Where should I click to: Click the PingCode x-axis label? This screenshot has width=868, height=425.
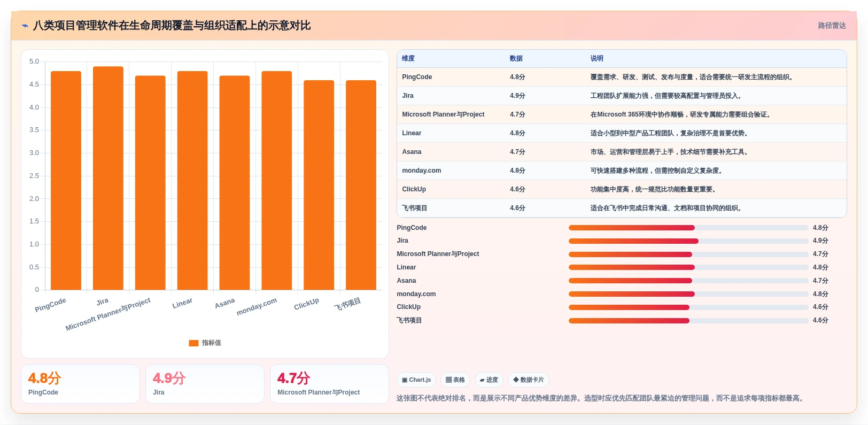coord(51,305)
